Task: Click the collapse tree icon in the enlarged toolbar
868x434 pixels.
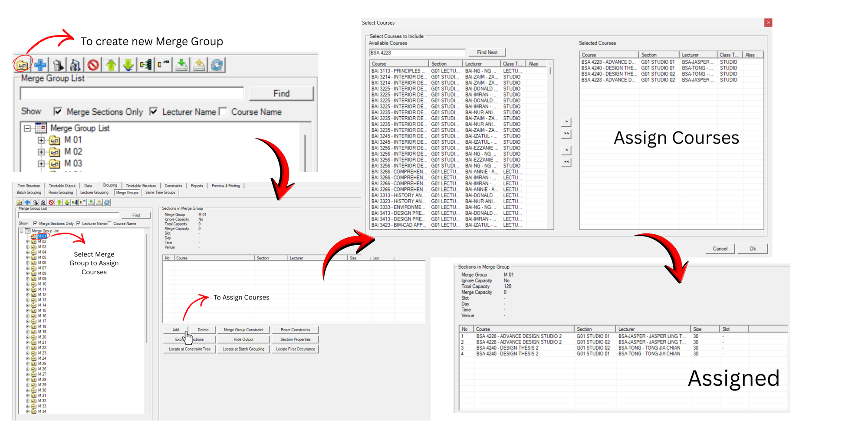Action: coord(164,65)
